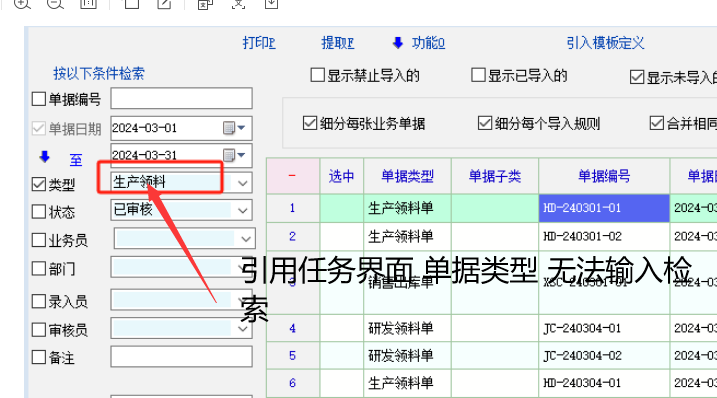Click the blue down arrow beside 至

tap(44, 157)
